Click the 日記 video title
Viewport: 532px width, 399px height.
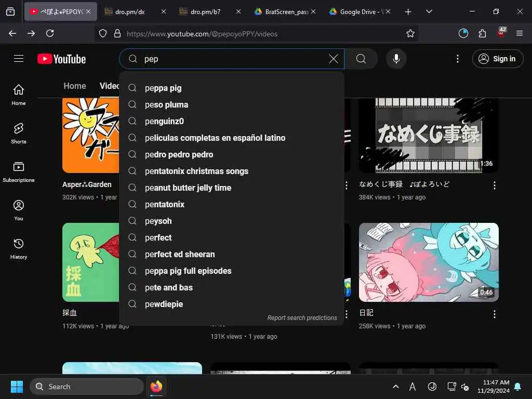click(x=366, y=313)
